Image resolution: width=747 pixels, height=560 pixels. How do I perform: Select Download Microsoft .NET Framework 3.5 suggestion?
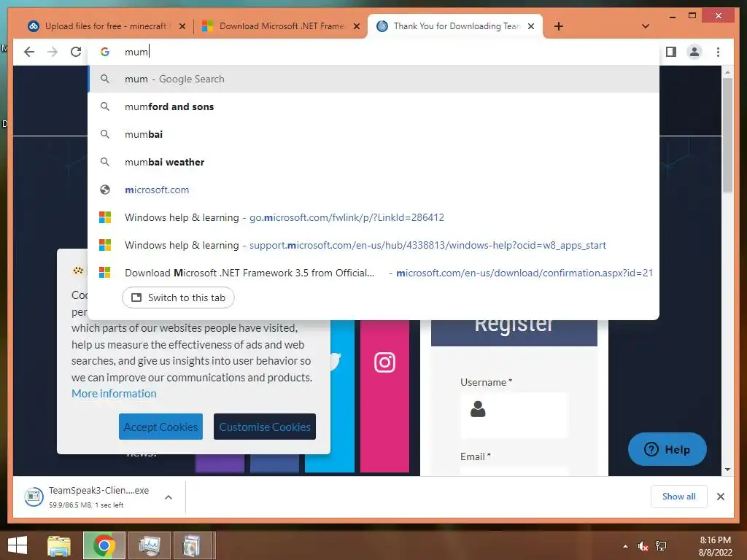[x=373, y=273]
